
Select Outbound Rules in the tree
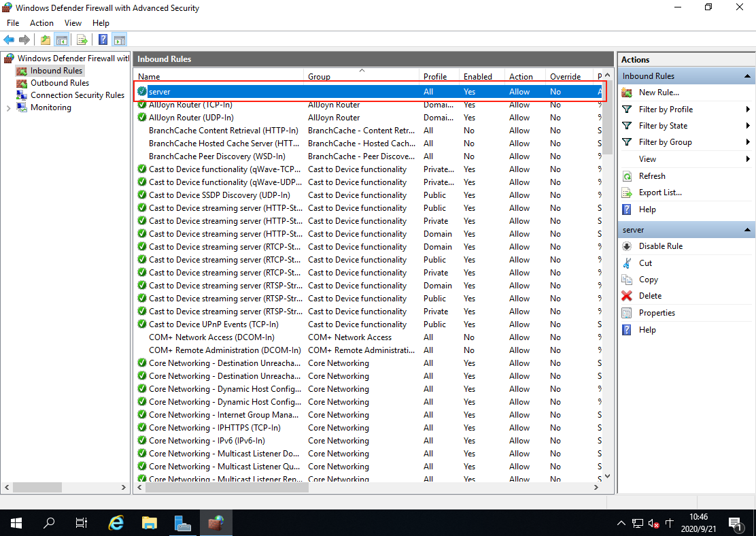[60, 83]
